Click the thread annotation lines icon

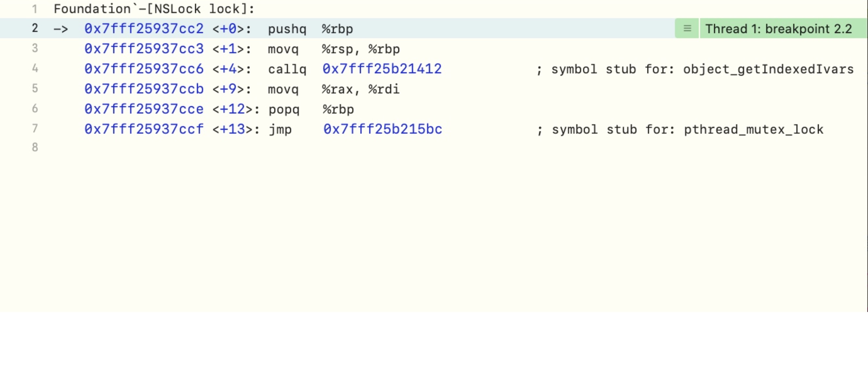687,28
